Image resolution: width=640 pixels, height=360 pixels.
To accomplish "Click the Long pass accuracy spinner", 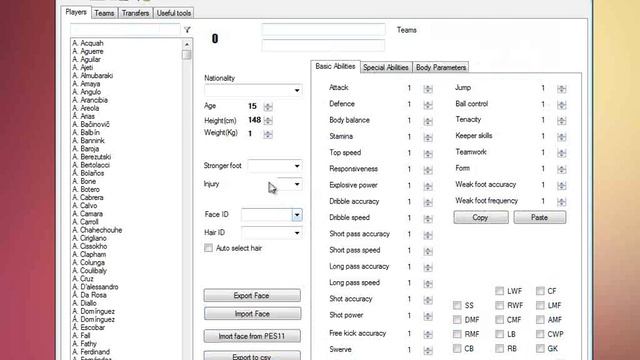I will click(428, 267).
